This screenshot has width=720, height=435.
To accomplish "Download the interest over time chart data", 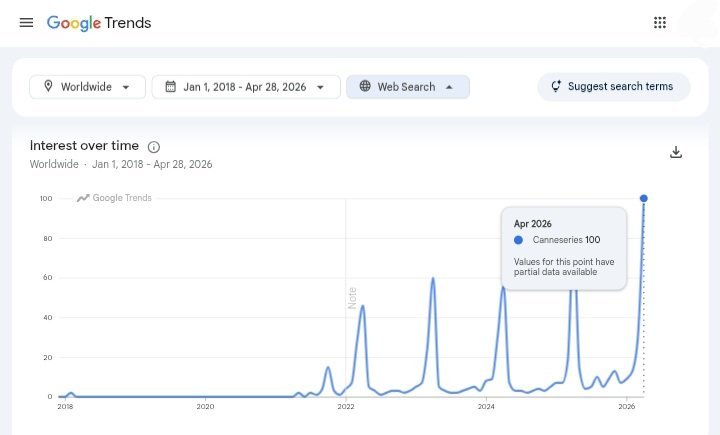I will pos(675,152).
